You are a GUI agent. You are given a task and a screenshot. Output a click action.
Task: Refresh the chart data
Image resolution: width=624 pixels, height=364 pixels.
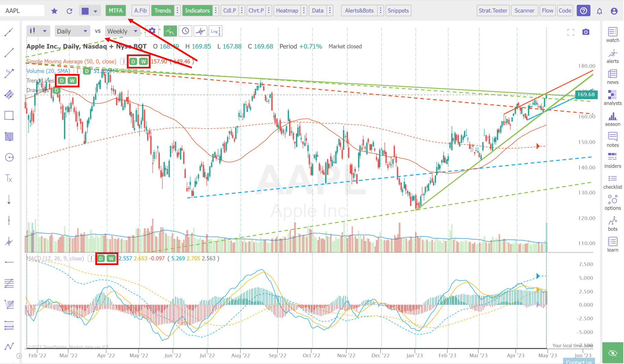coord(69,11)
